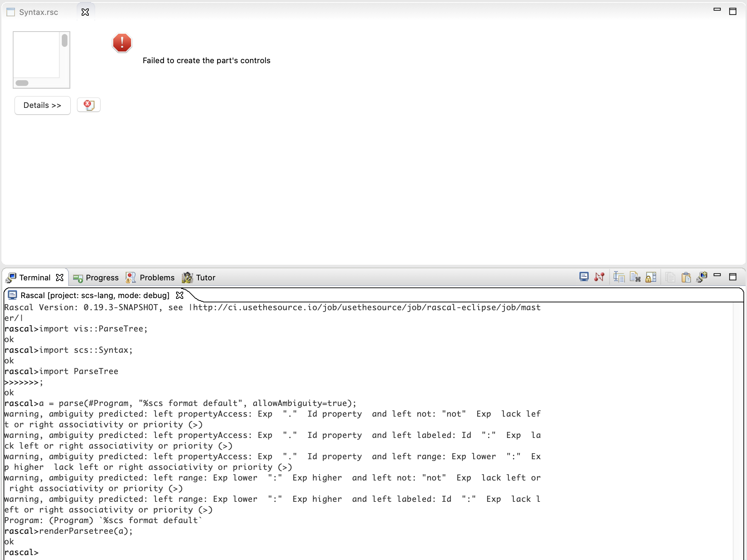This screenshot has width=747, height=560.
Task: Expand error details via Details button
Action: click(42, 105)
